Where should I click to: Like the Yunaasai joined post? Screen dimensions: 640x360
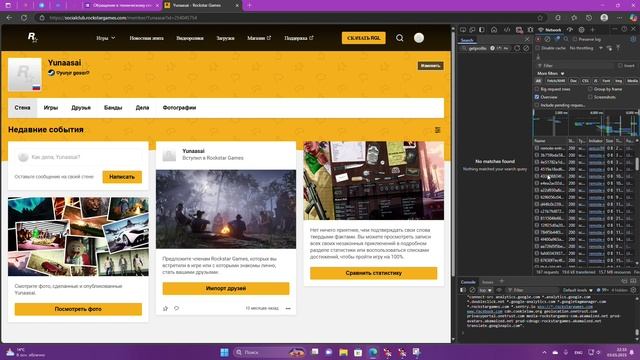click(165, 308)
